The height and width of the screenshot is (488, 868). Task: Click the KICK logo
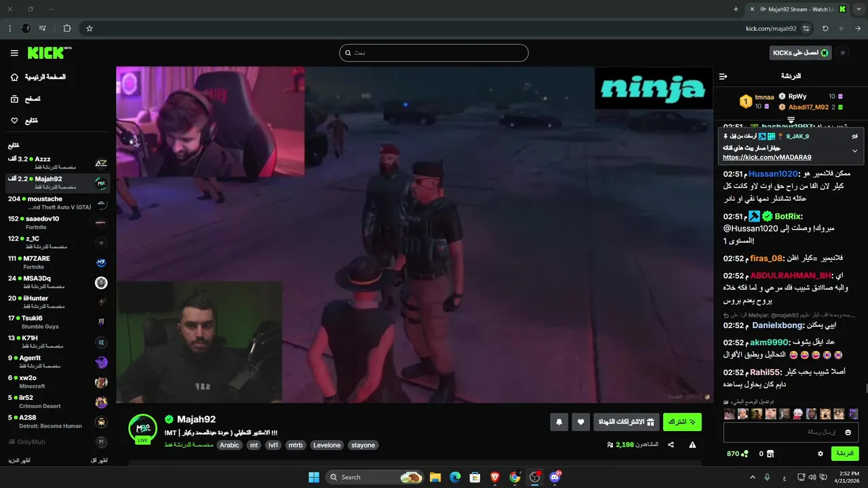click(50, 53)
